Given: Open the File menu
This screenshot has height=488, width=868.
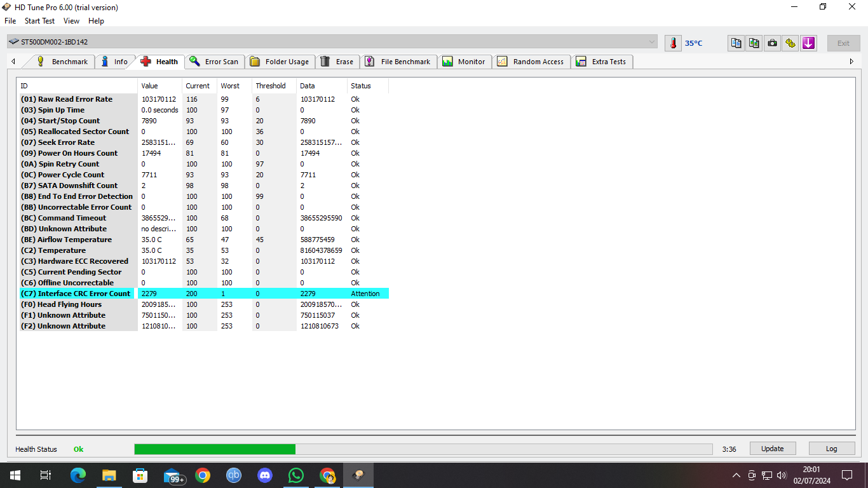Looking at the screenshot, I should (x=10, y=21).
